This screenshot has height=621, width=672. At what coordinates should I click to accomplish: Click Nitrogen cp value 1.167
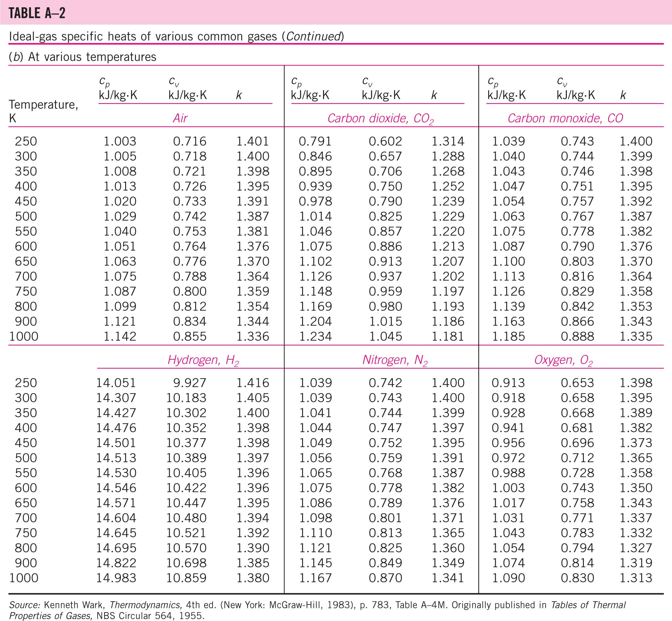[315, 578]
